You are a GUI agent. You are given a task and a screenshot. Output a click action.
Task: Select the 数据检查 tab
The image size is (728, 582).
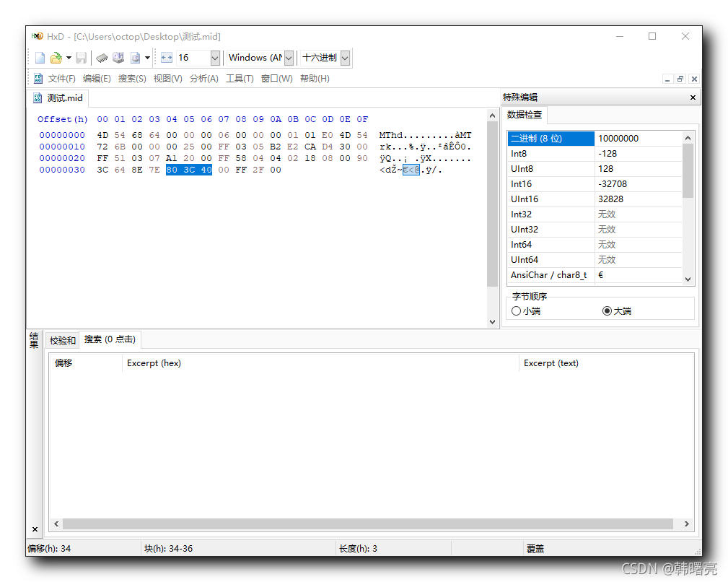point(525,115)
